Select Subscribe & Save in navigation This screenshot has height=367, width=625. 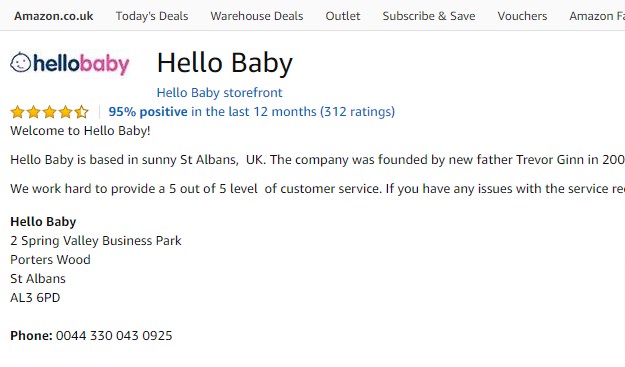[x=429, y=16]
